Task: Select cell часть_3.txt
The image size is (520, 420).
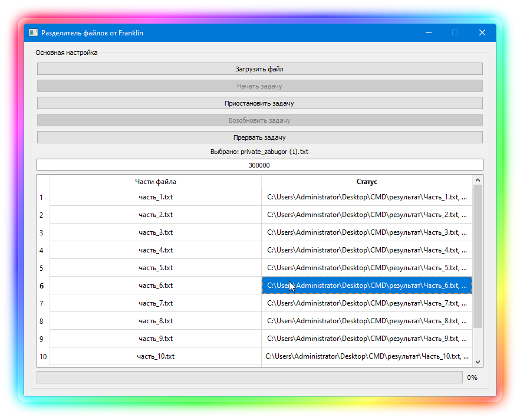Action: 156,232
